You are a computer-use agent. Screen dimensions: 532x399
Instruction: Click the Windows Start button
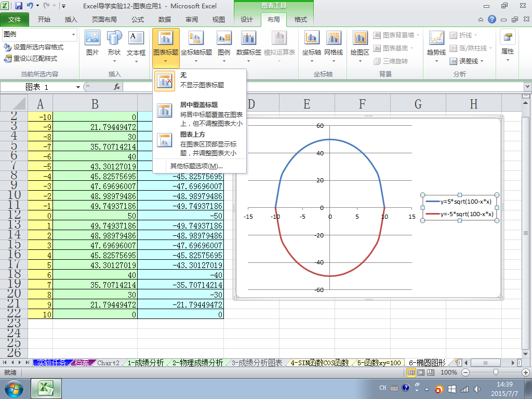14,389
